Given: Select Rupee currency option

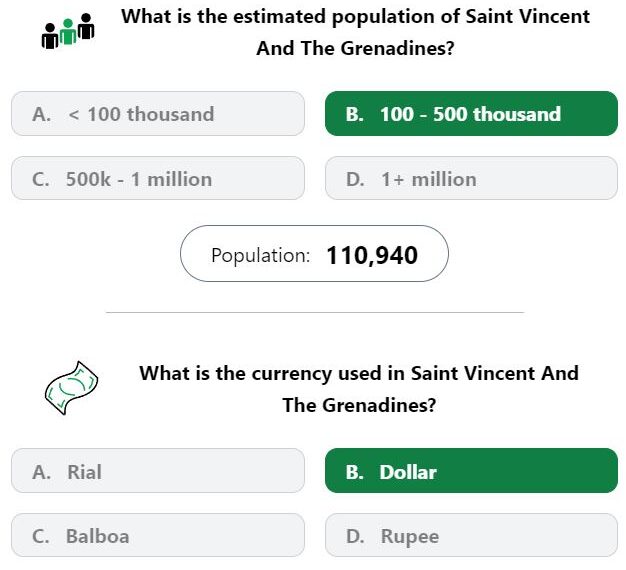Looking at the screenshot, I should [x=471, y=535].
